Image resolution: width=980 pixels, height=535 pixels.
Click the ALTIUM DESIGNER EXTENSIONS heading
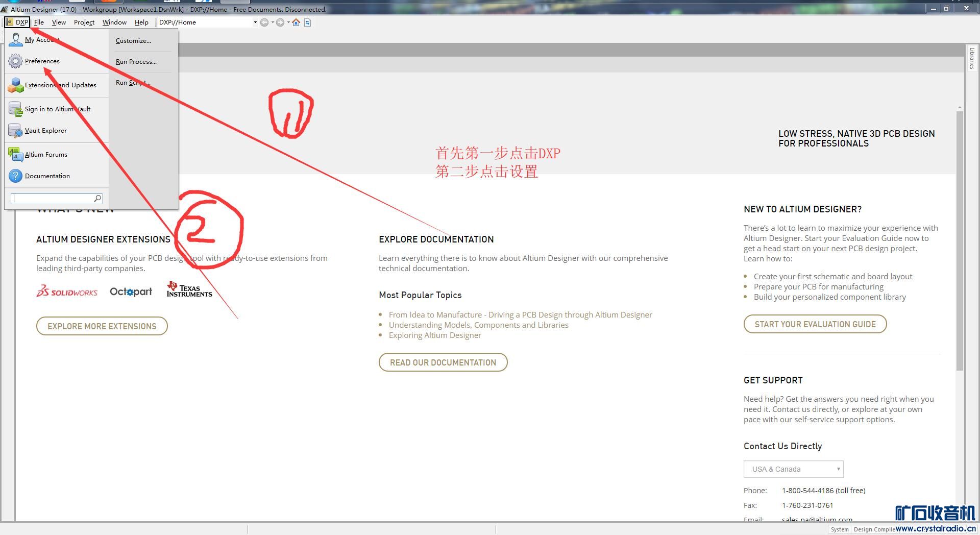(103, 239)
